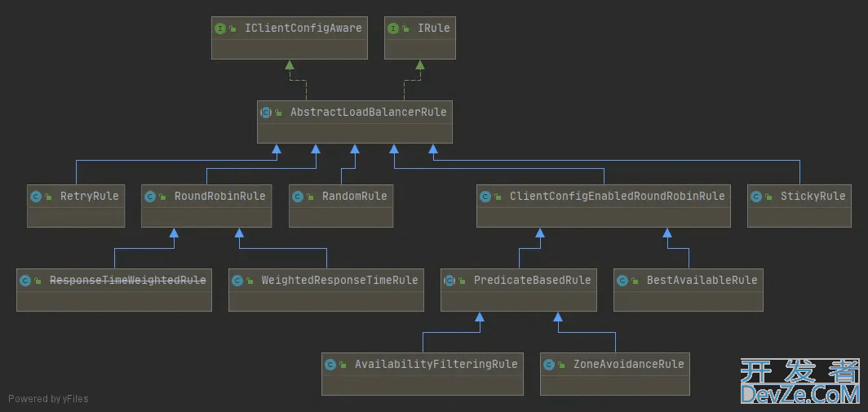Viewport: 868px width, 412px height.
Task: Click the green lock icon on PredicateBasedRule
Action: point(463,281)
